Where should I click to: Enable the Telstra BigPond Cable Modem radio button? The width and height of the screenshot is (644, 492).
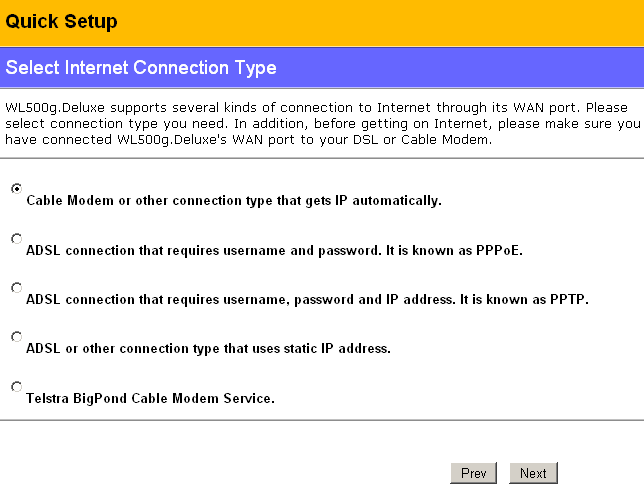point(16,386)
